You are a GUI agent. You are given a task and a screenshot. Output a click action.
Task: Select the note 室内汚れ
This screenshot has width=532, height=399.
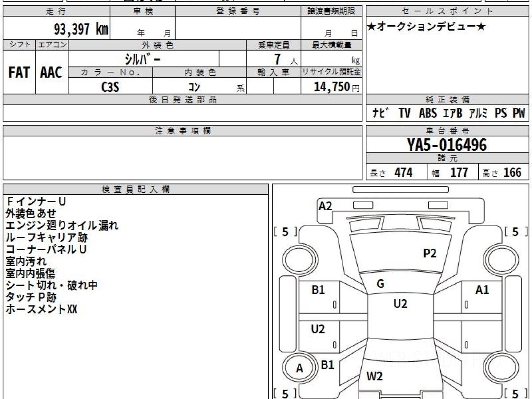pyautogui.click(x=26, y=261)
